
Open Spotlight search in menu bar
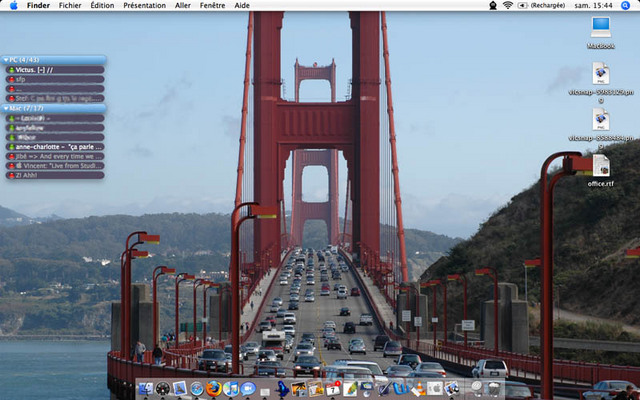[x=625, y=5]
